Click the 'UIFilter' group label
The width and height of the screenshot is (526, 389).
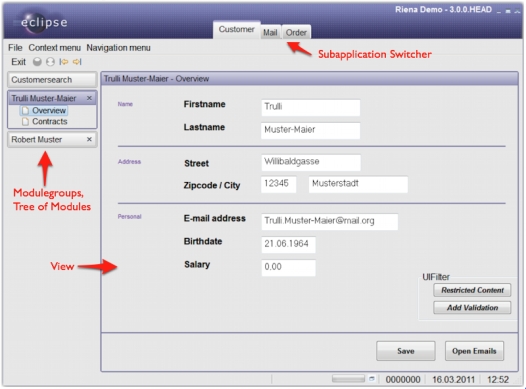click(x=436, y=277)
